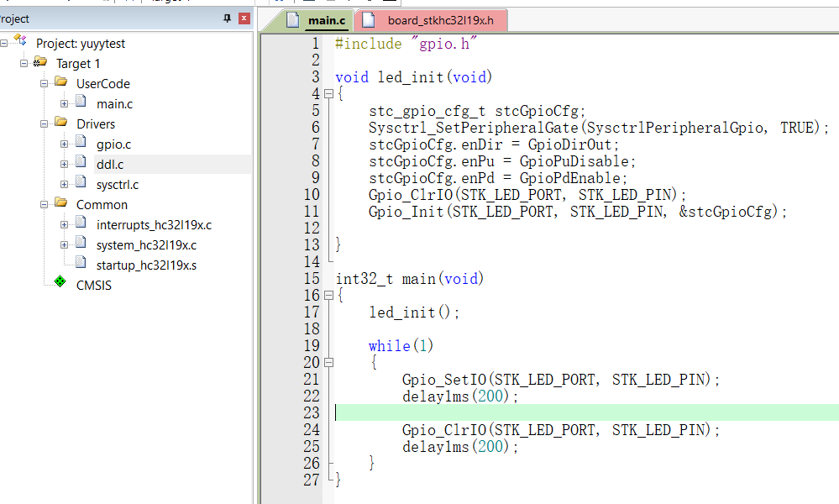Click the green CMSIS component icon
The image size is (839, 504).
click(x=60, y=281)
